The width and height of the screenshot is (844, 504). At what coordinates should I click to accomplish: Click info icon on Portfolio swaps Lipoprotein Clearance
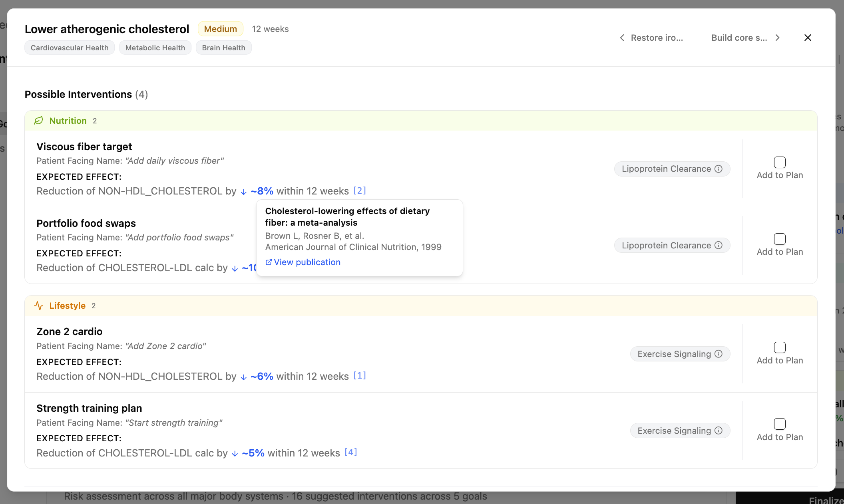(x=719, y=245)
